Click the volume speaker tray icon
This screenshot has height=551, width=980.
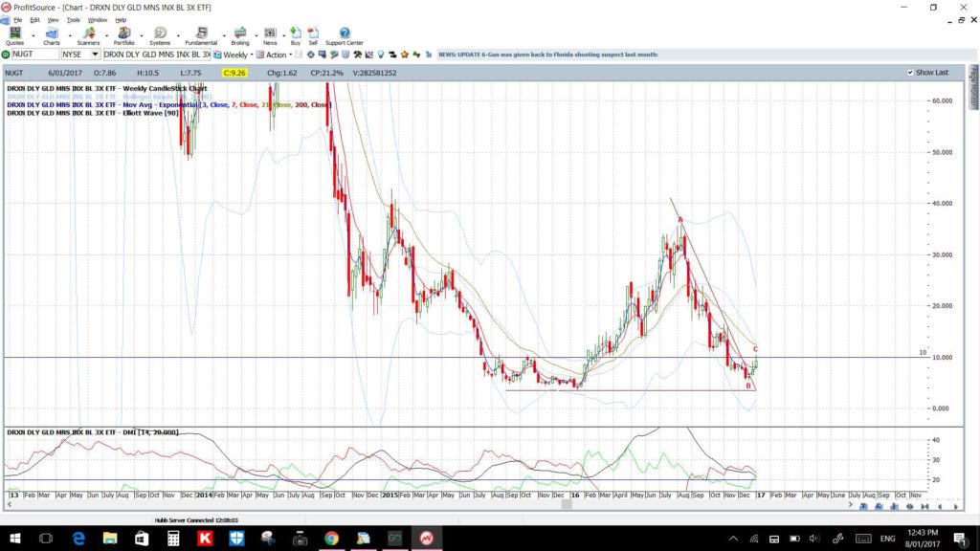[x=814, y=538]
